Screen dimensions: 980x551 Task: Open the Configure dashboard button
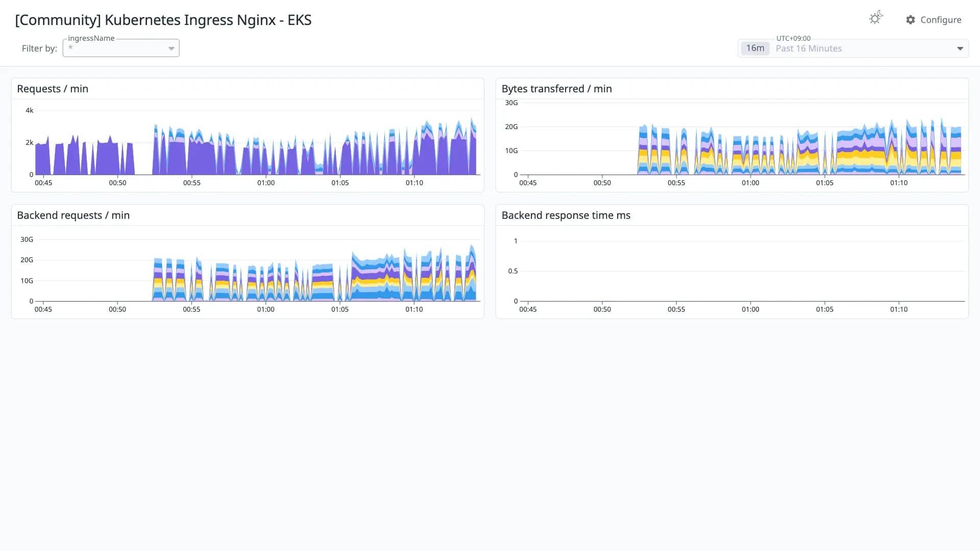pyautogui.click(x=934, y=20)
